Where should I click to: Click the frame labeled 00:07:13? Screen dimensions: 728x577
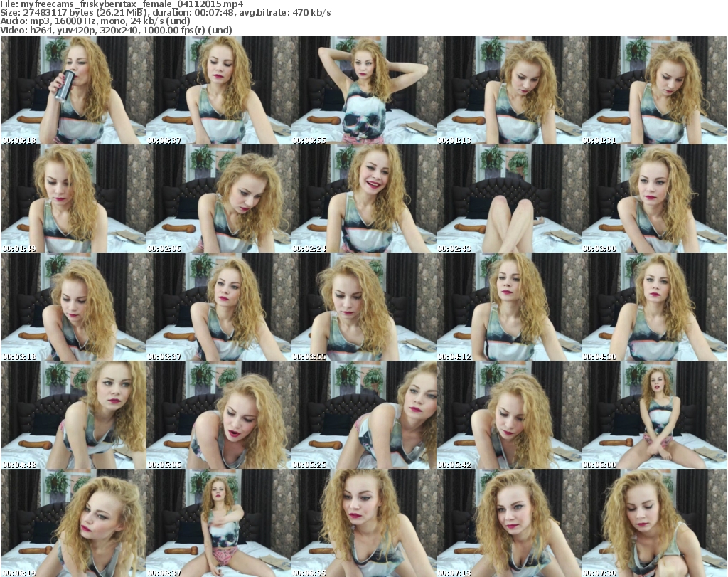(509, 523)
